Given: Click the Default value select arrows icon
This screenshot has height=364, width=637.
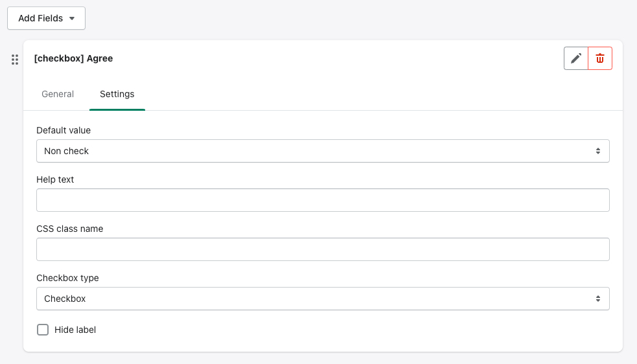Looking at the screenshot, I should [597, 151].
